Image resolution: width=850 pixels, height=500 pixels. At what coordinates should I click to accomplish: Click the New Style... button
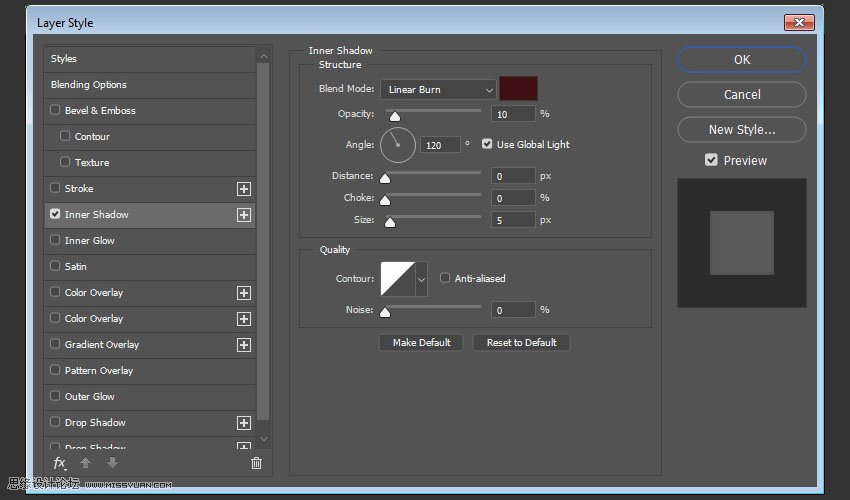[741, 129]
